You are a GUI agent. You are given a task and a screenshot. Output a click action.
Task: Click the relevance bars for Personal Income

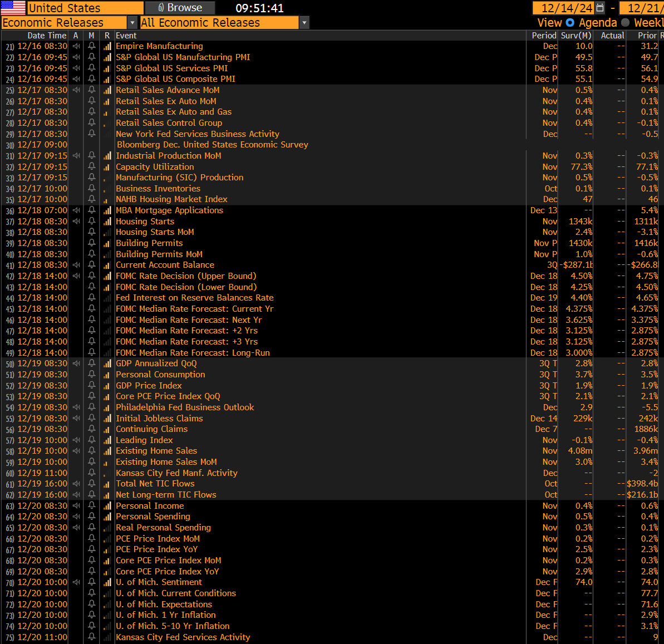pyautogui.click(x=107, y=506)
